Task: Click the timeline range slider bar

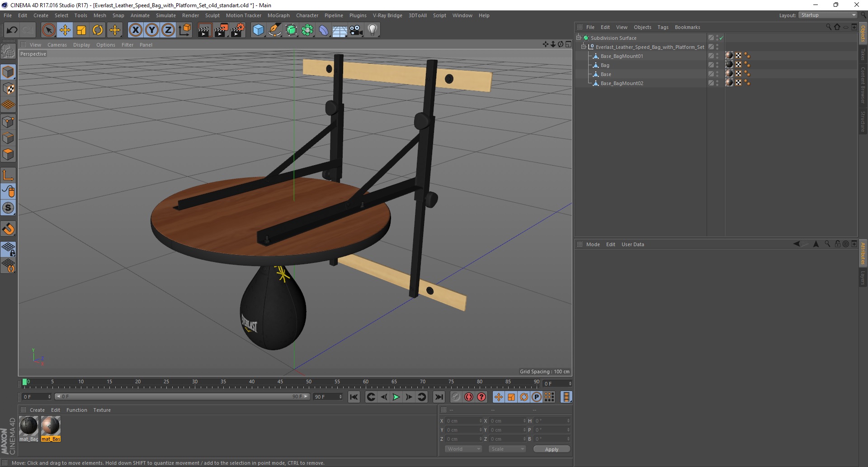Action: click(182, 396)
